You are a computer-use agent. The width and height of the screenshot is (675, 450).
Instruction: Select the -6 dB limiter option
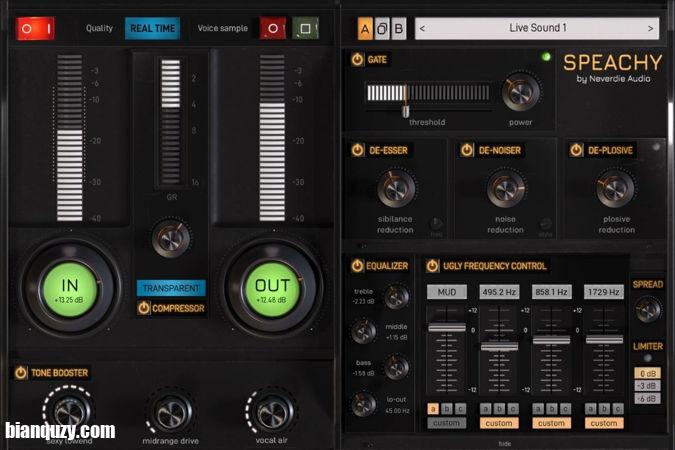(647, 399)
